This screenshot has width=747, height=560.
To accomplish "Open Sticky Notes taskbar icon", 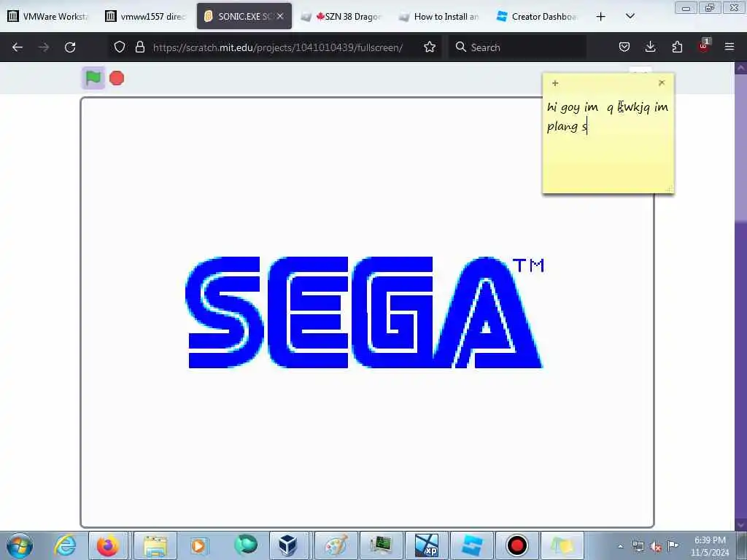I will point(562,545).
